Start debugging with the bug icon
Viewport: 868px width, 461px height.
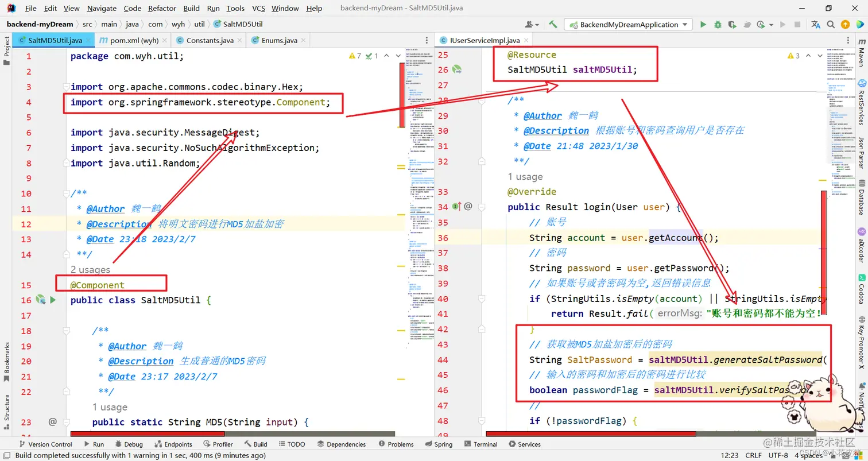pos(718,24)
